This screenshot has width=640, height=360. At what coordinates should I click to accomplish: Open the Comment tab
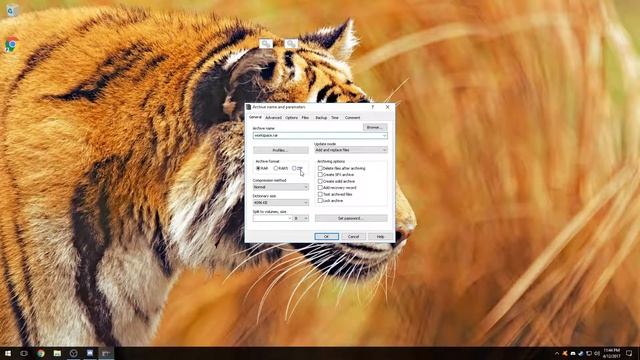[x=352, y=118]
